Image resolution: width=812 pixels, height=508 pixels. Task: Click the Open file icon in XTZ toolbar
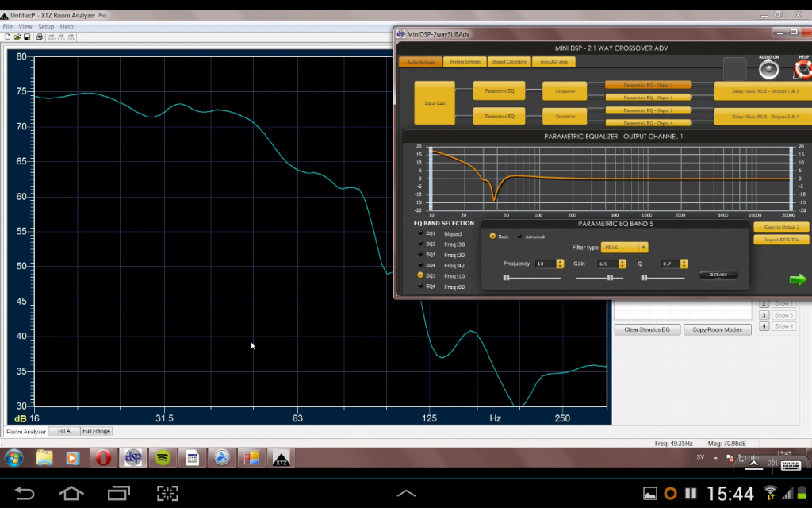[17, 37]
